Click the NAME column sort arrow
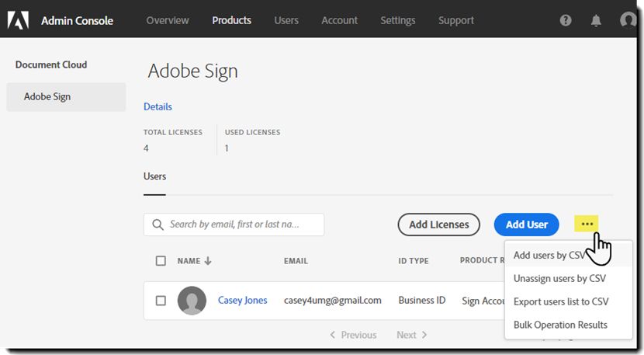The image size is (644, 355). pyautogui.click(x=208, y=261)
